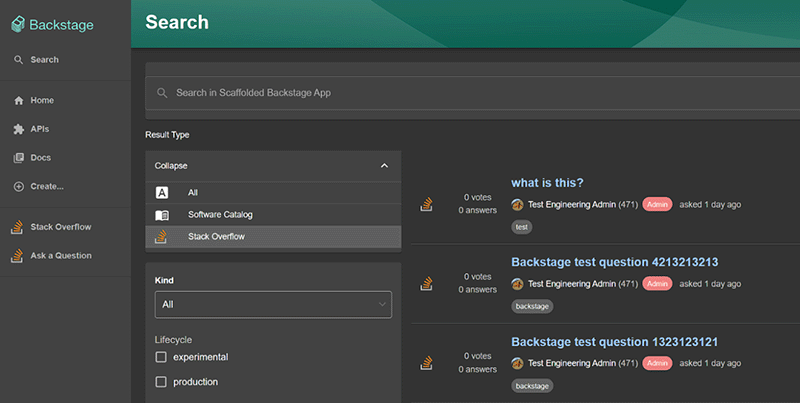This screenshot has height=403, width=800.
Task: Click the APIs puzzle piece icon
Action: click(x=18, y=129)
